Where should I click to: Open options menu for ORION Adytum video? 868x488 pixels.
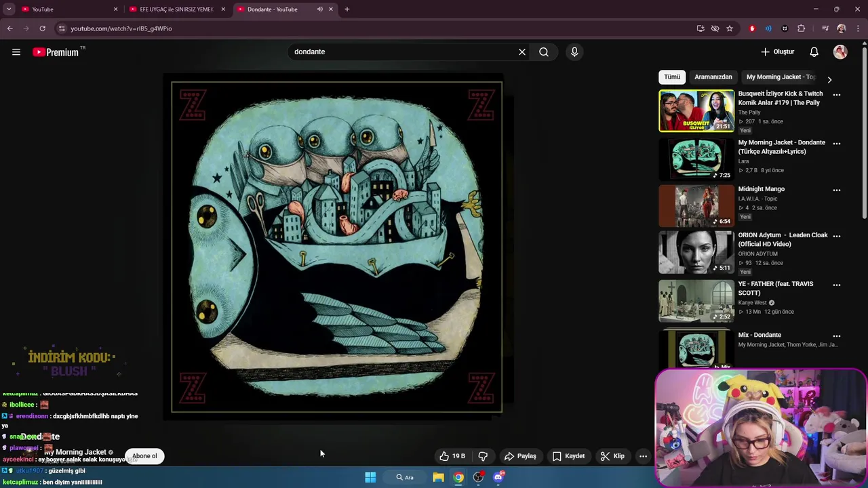point(837,236)
